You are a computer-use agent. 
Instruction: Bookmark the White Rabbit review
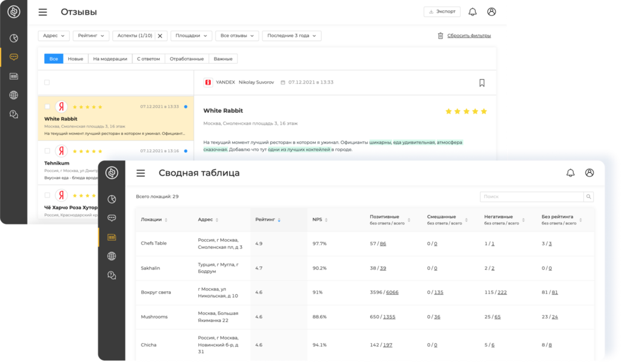[x=482, y=83]
